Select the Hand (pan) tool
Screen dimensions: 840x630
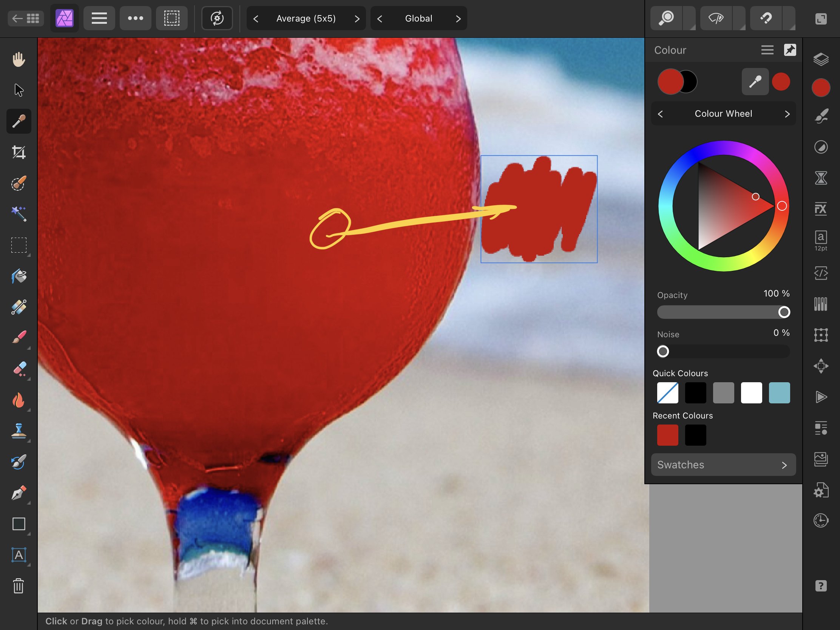click(x=19, y=59)
